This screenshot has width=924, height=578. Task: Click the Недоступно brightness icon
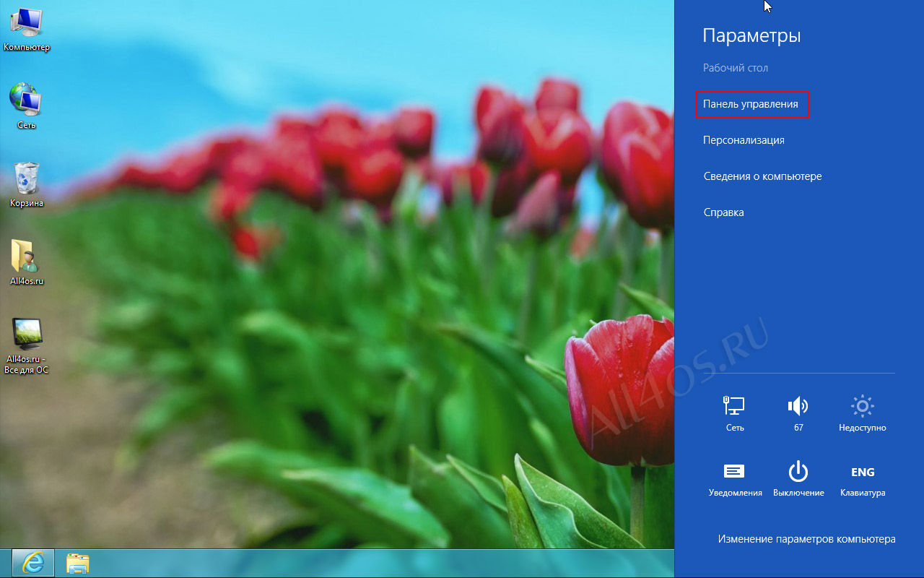863,414
